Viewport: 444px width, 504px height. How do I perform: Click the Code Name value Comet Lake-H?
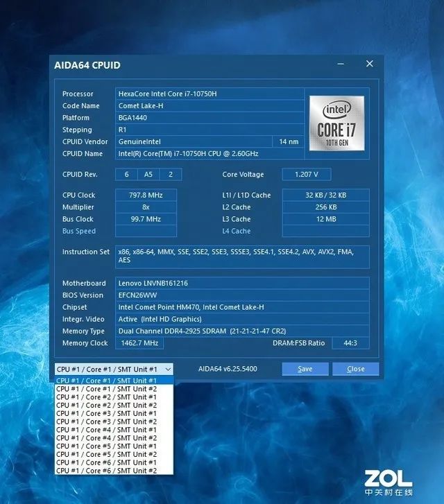pos(210,106)
